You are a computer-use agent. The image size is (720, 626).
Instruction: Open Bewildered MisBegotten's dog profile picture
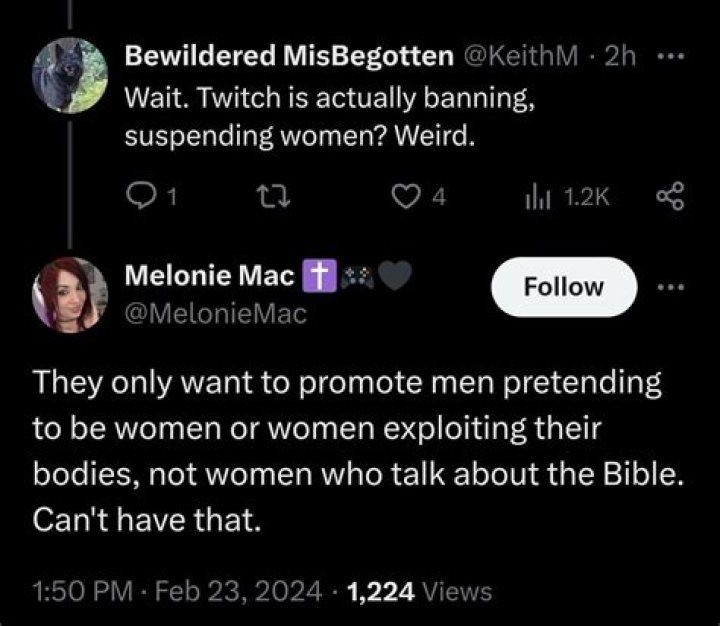pos(70,75)
